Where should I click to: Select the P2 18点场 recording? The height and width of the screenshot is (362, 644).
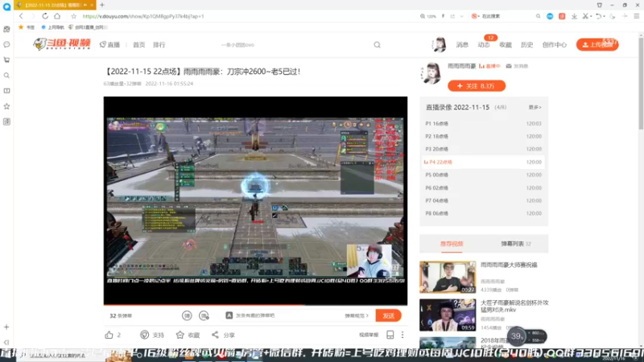tap(484, 136)
